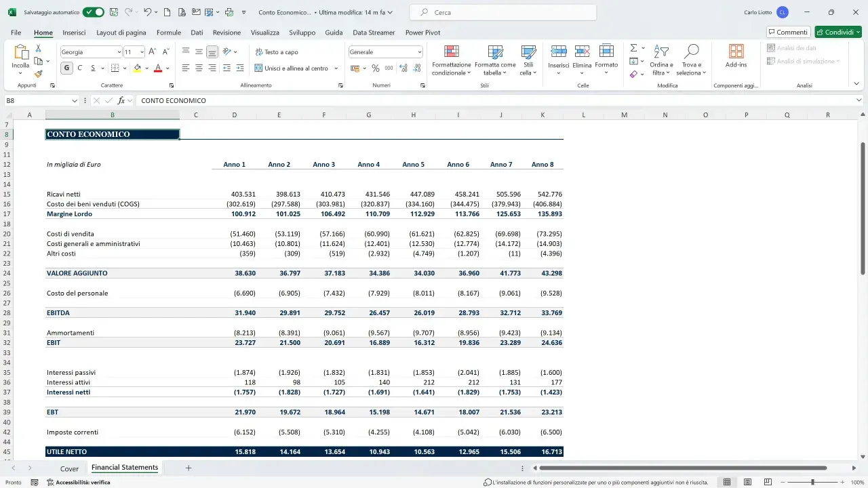The image size is (868, 488).
Task: Click Testo a capo wrap text
Action: click(x=276, y=52)
